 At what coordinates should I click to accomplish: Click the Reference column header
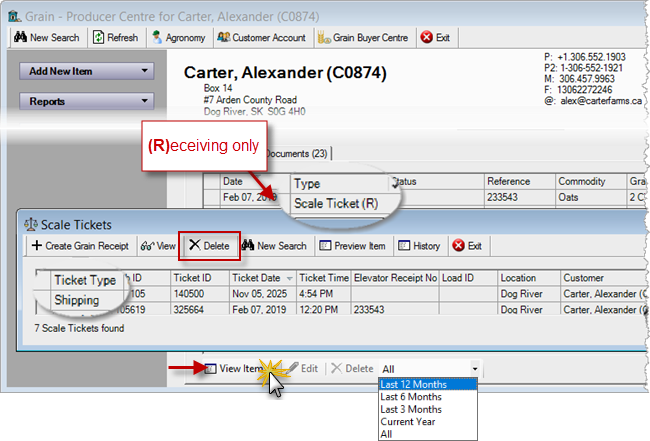(x=520, y=182)
